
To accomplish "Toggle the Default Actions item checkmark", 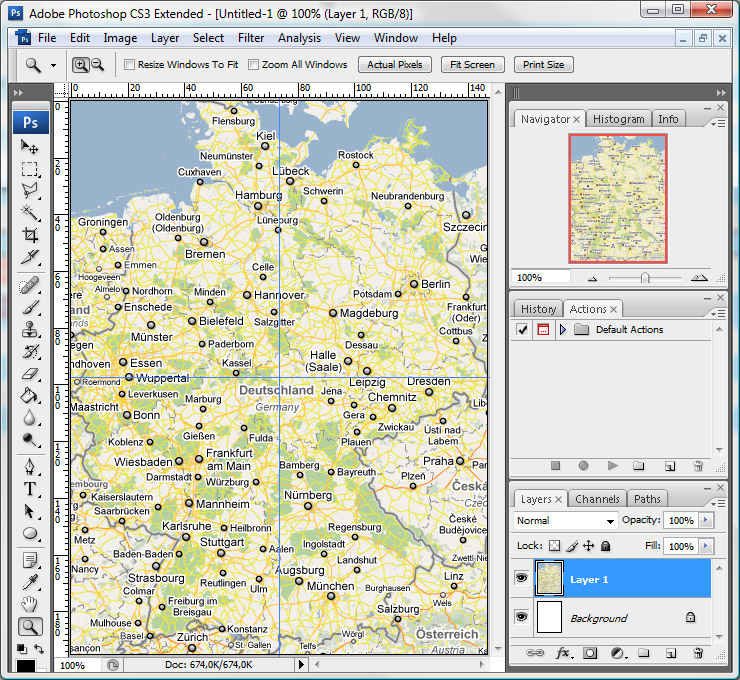I will (522, 329).
